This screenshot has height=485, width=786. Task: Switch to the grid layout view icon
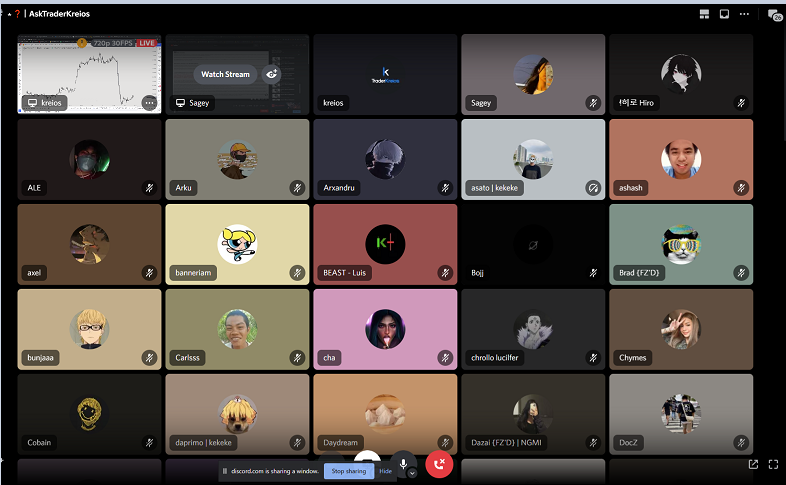[x=704, y=14]
